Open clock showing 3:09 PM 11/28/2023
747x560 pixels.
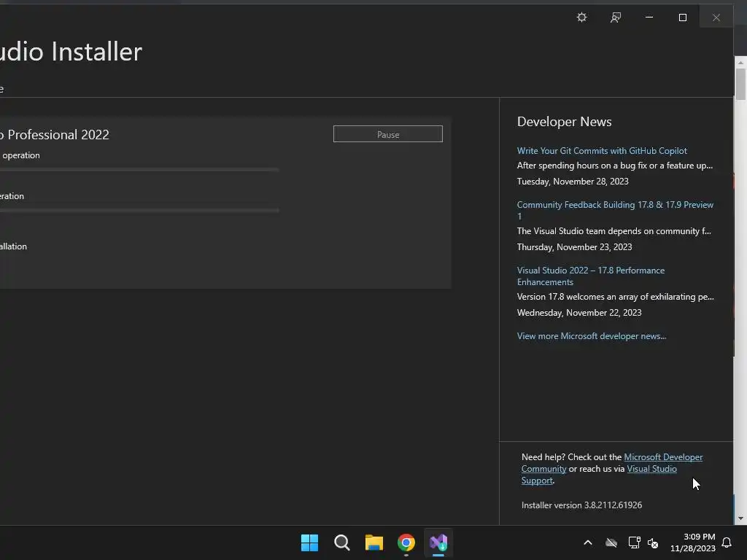(693, 542)
